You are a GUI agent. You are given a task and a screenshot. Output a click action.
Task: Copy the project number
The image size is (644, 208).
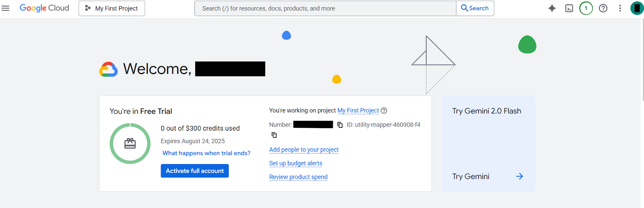coord(340,125)
